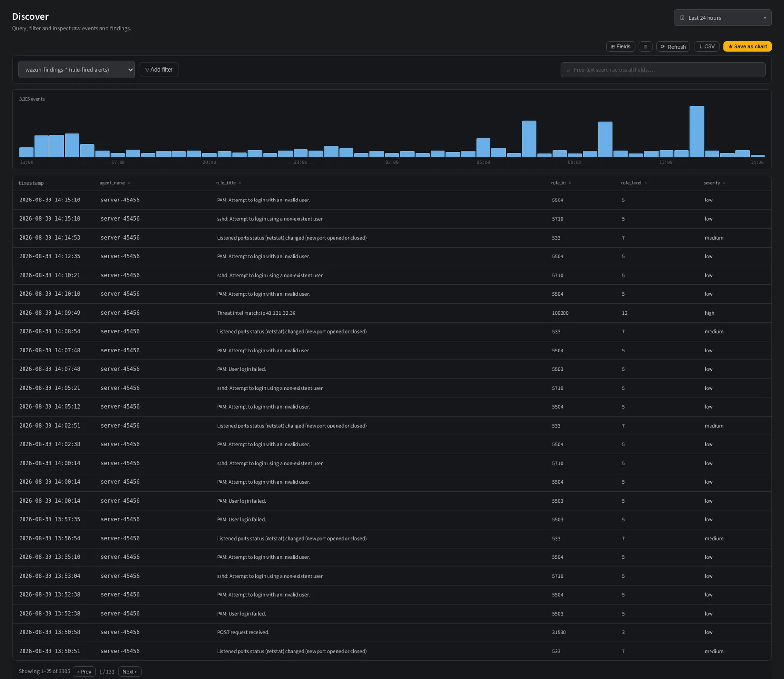Open the Fields column picker
The image size is (784, 679).
(x=620, y=47)
